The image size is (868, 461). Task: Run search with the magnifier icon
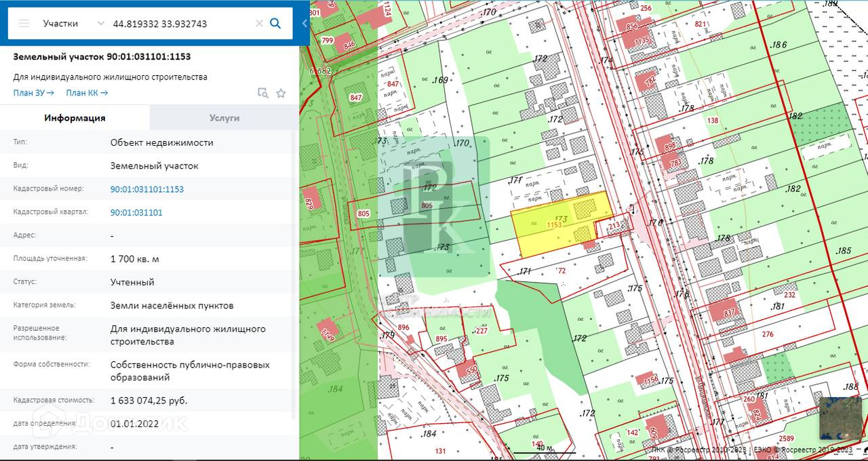click(x=275, y=23)
